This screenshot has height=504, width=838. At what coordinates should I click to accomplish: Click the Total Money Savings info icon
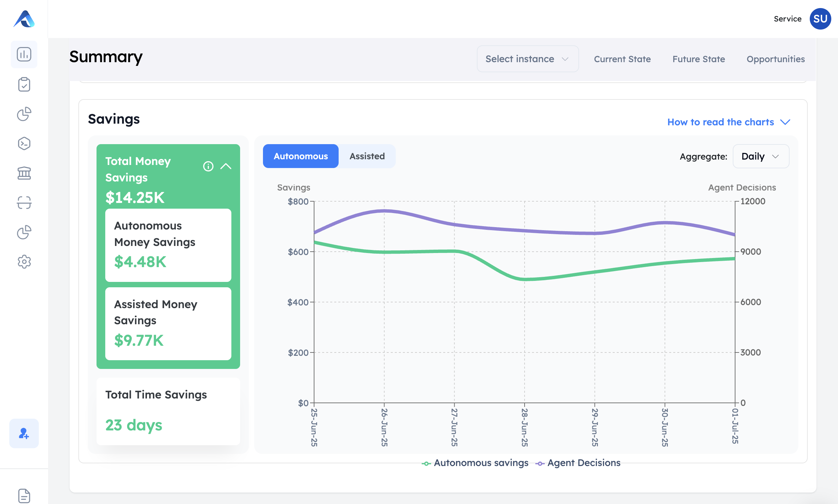(x=208, y=166)
